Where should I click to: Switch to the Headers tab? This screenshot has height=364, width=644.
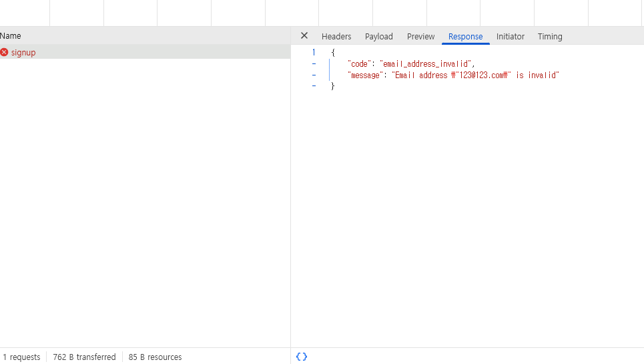(x=336, y=37)
